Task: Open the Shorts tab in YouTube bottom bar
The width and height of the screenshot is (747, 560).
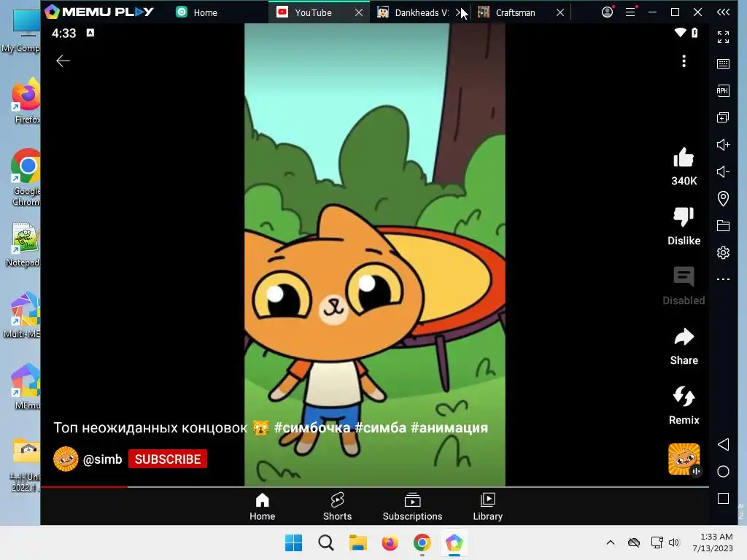Action: coord(337,507)
